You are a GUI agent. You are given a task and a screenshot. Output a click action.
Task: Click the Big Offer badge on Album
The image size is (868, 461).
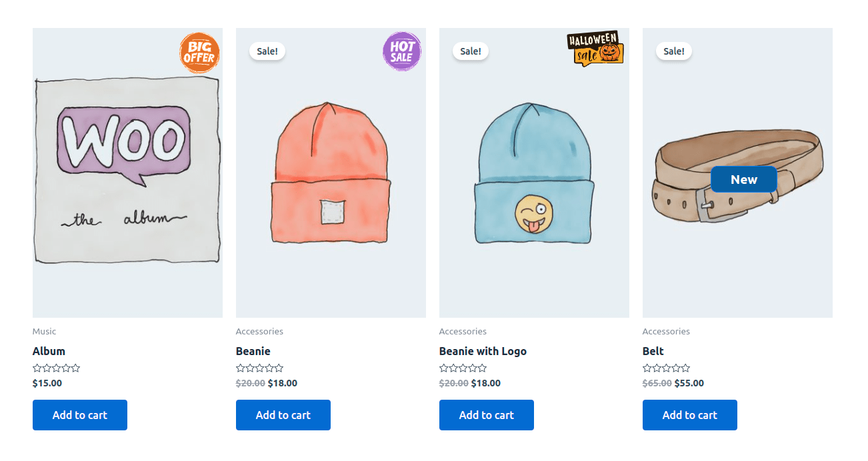pyautogui.click(x=199, y=53)
